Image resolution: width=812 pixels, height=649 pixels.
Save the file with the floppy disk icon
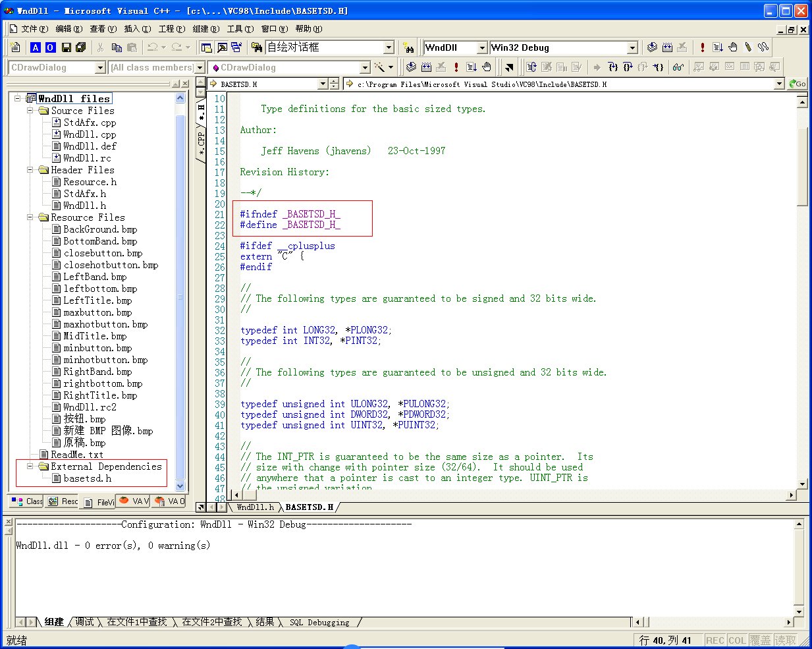(x=67, y=47)
